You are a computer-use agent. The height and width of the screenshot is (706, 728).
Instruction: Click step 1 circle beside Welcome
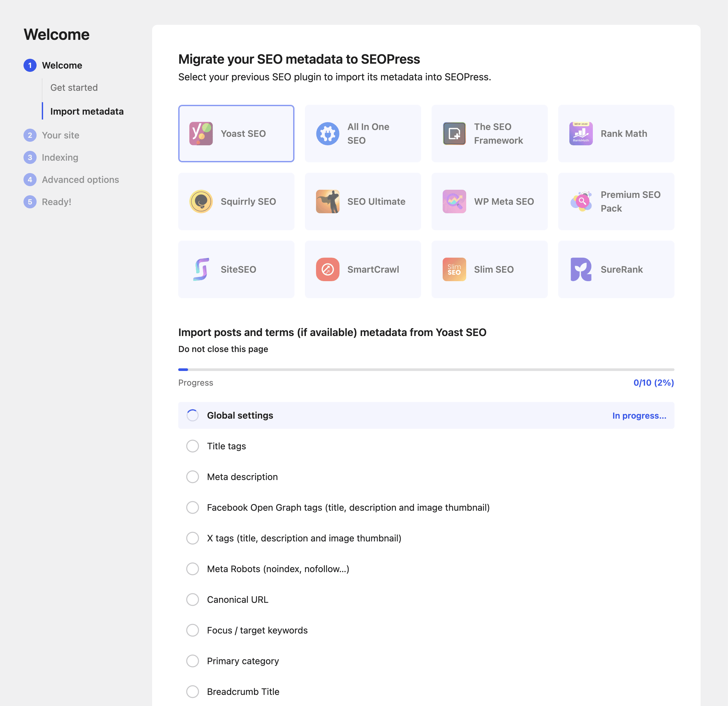[30, 65]
